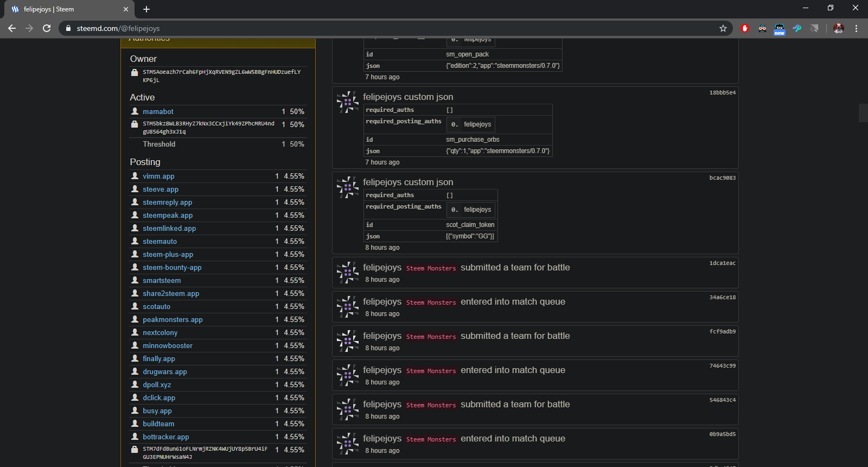
Task: Open the vimm.app account link
Action: [158, 176]
